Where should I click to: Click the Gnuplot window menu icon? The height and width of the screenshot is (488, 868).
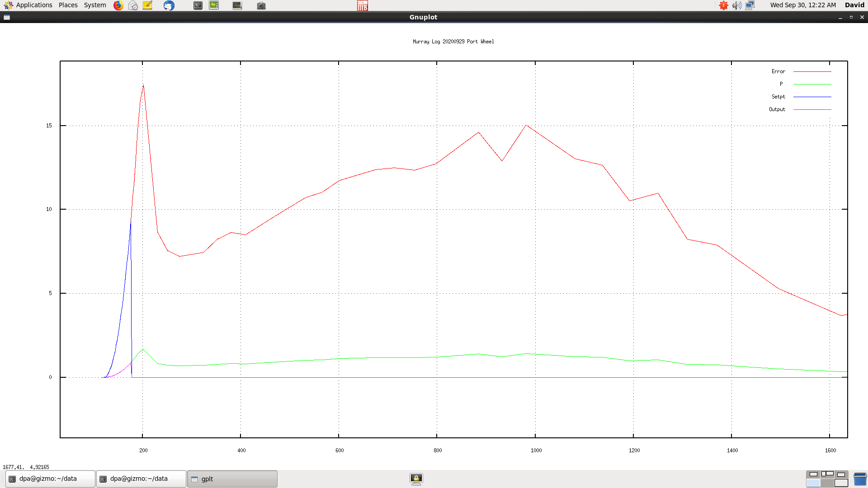point(7,17)
